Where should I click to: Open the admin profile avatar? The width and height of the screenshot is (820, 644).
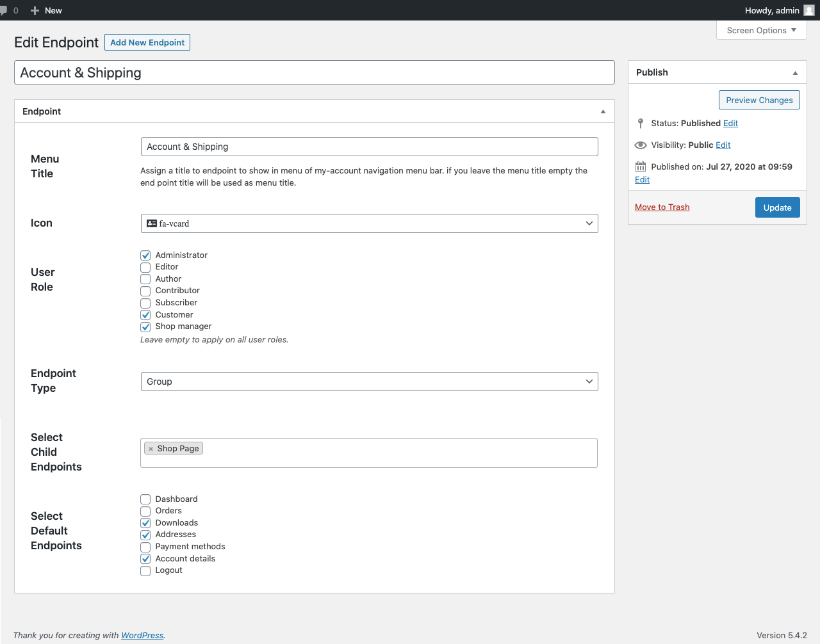(x=808, y=10)
